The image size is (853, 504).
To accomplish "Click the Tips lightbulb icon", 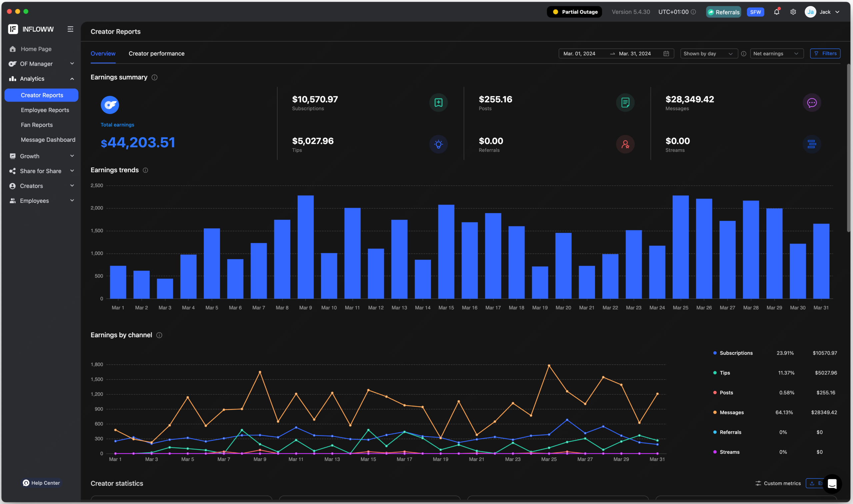I will pos(438,144).
